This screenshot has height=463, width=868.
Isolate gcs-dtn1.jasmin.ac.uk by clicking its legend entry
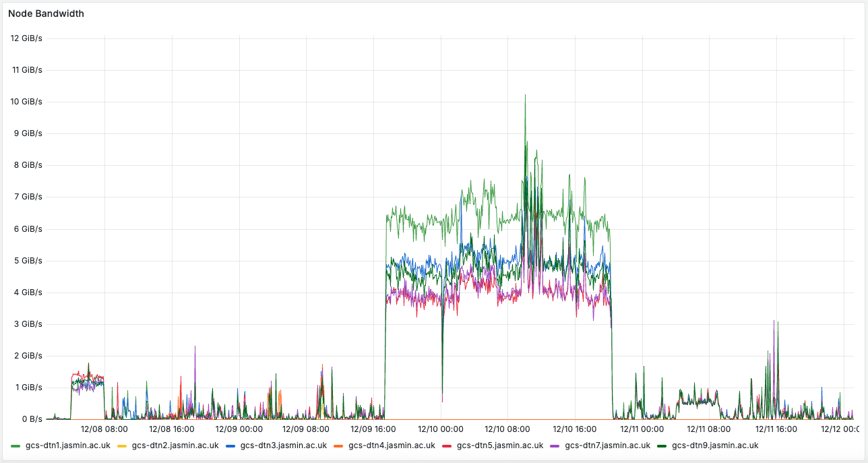[x=67, y=445]
